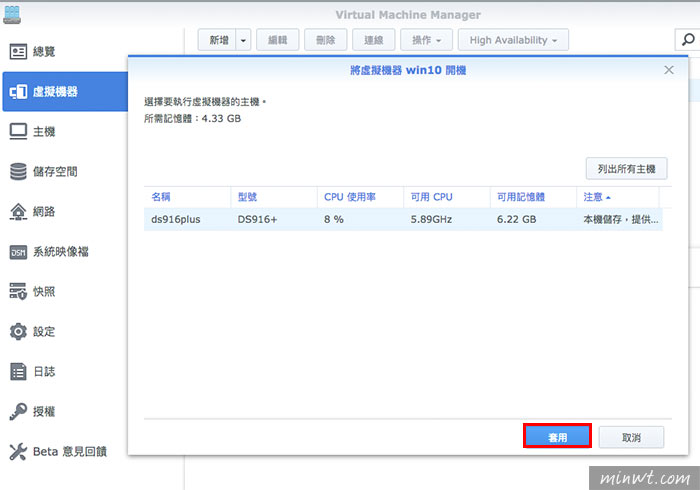Click the 本機儲存 note cell
The height and width of the screenshot is (490, 700).
(621, 219)
